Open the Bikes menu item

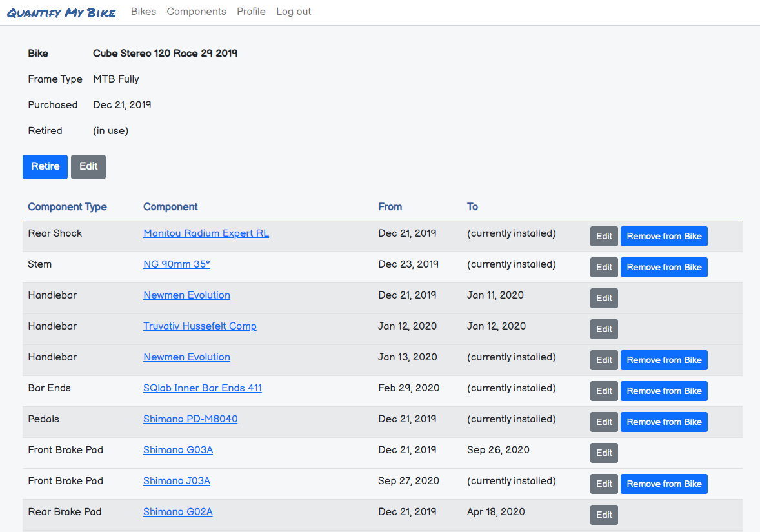(143, 12)
